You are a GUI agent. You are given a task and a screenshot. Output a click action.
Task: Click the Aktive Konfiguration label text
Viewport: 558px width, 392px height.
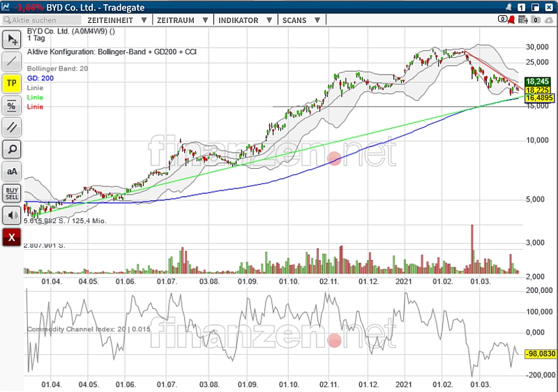tap(112, 52)
